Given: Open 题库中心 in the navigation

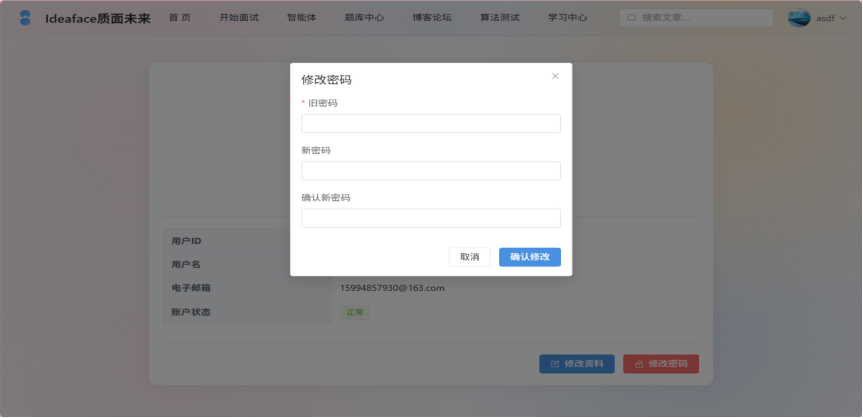Looking at the screenshot, I should pyautogui.click(x=364, y=18).
